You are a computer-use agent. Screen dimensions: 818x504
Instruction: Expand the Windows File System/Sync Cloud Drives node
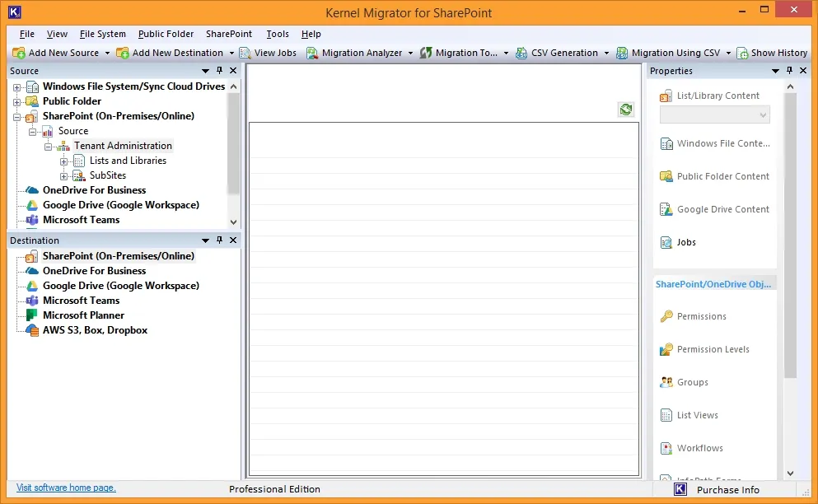(x=16, y=87)
